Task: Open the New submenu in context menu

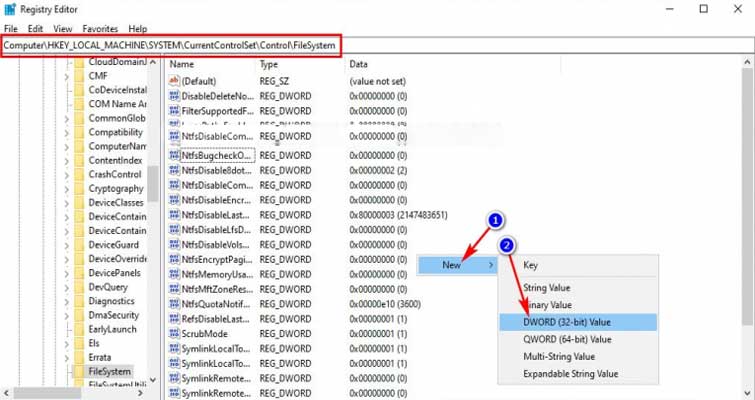Action: click(456, 265)
